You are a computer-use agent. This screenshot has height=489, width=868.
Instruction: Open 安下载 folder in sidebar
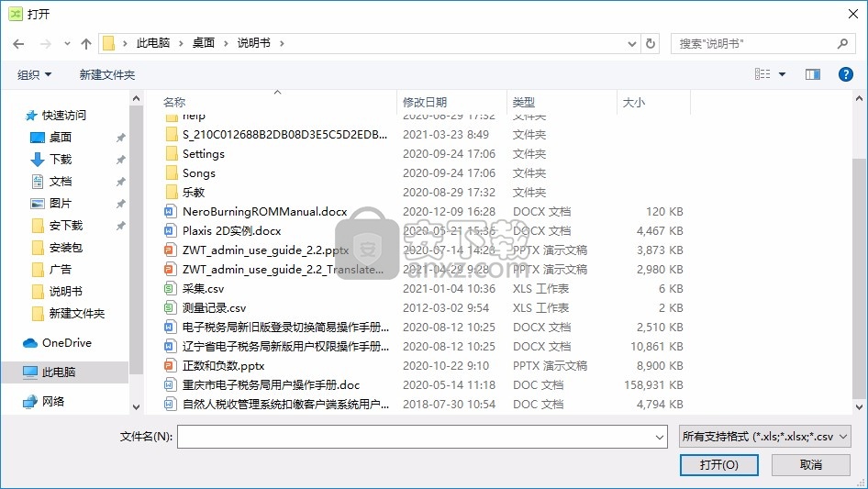pos(66,226)
